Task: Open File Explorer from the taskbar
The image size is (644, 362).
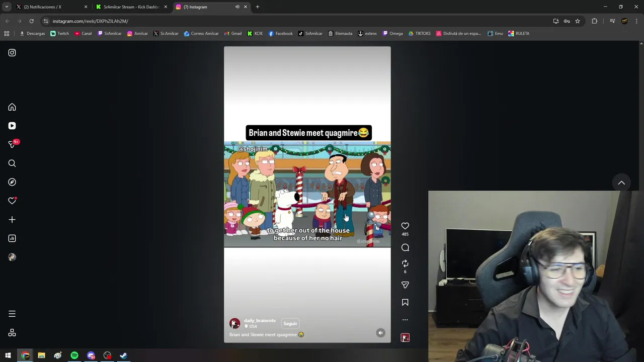Action: point(41,355)
